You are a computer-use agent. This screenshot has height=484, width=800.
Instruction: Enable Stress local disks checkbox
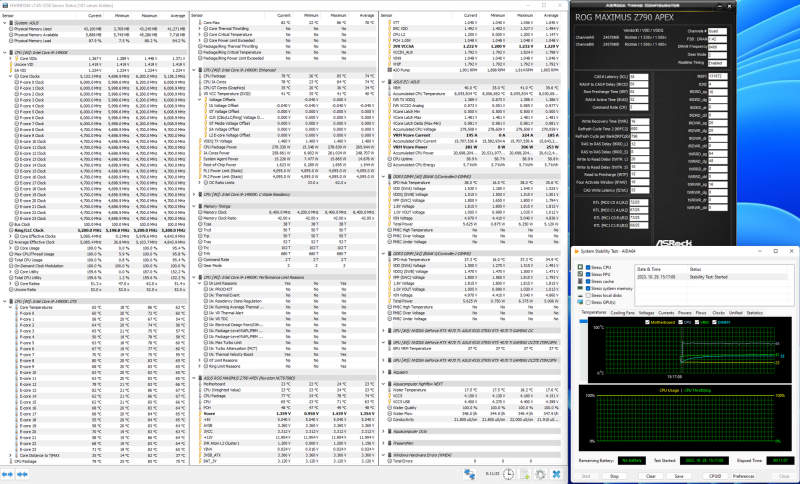(588, 295)
